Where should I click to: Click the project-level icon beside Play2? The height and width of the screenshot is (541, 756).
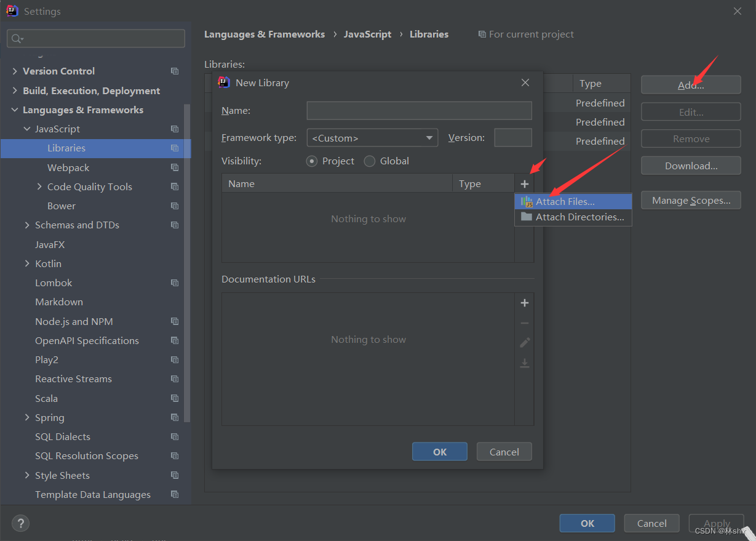[175, 360]
